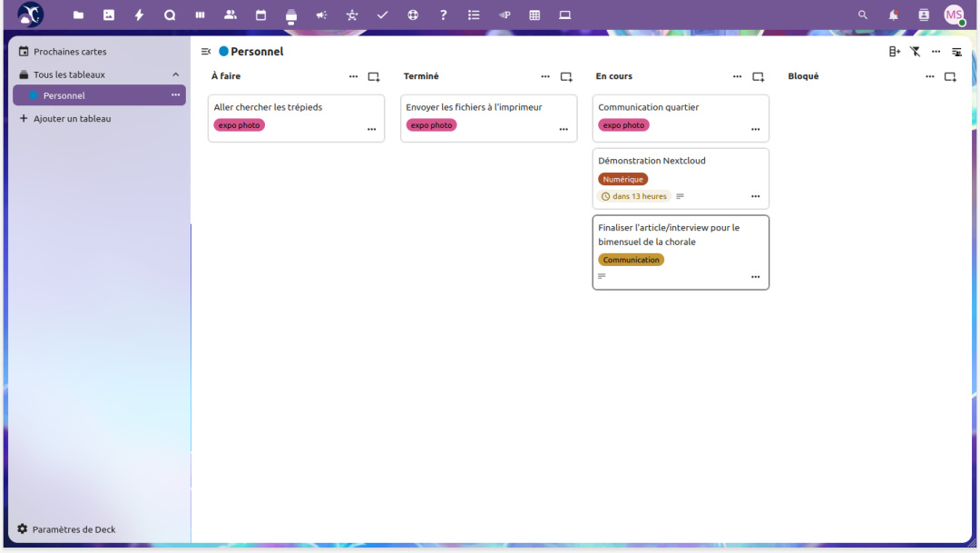Toggle the navigation sidebar with hamburger icon
The width and height of the screenshot is (980, 553).
[206, 52]
